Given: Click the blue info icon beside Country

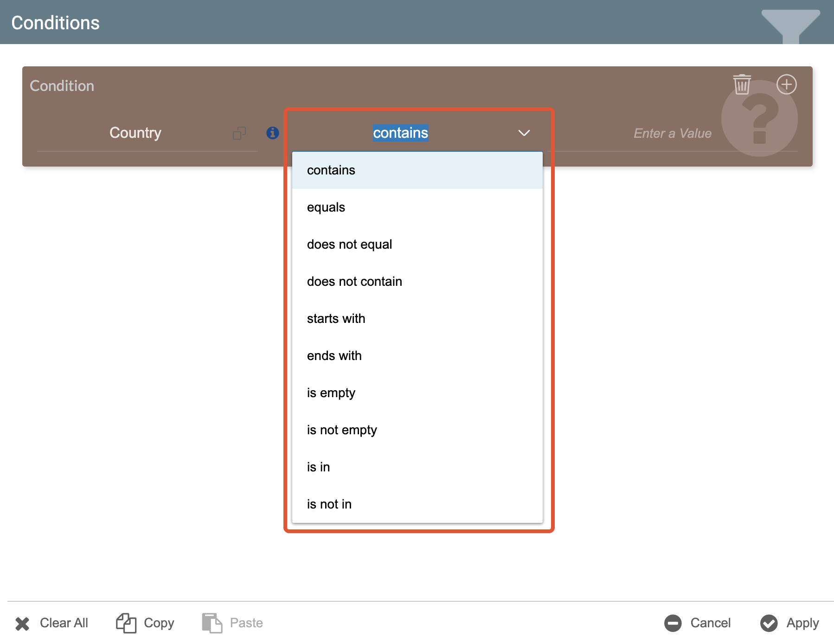Looking at the screenshot, I should pos(273,133).
